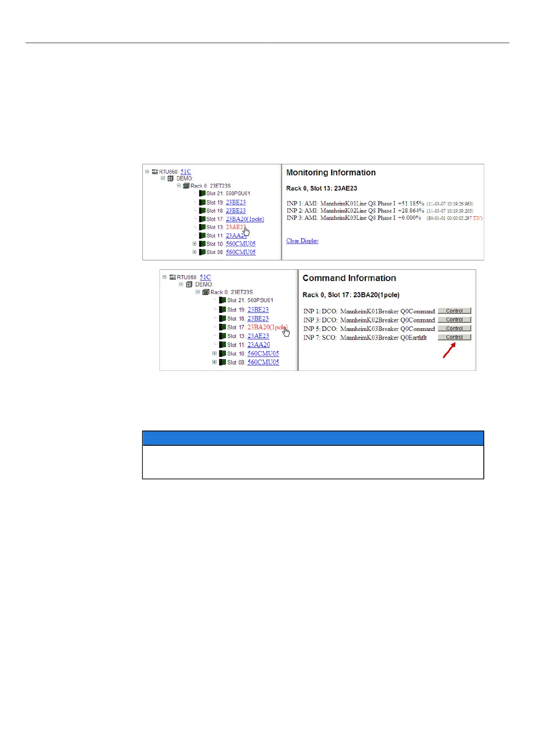This screenshot has width=535, height=756.
Task: Click Slot 08 module icon in upper Monitoring tree
Action: tap(202, 252)
